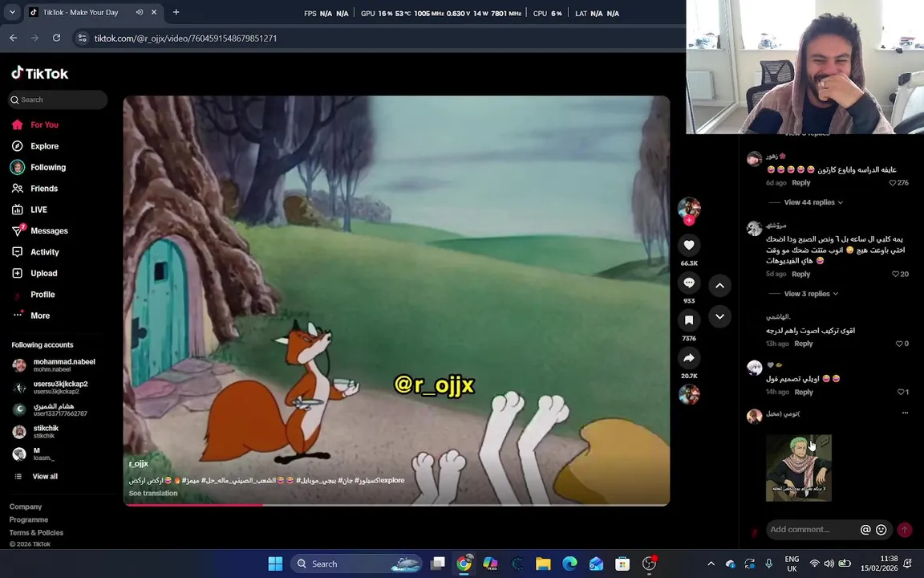The width and height of the screenshot is (924, 578).
Task: Click the TikTok search field
Action: point(58,100)
